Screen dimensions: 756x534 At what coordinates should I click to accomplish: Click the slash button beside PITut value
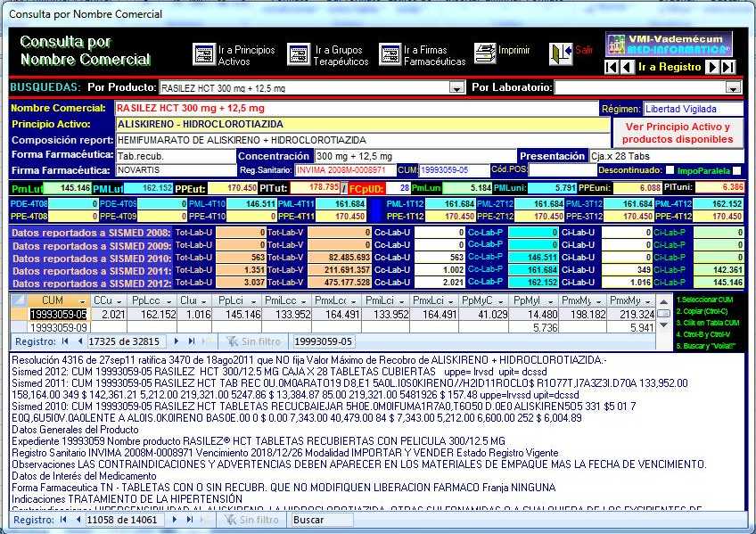click(344, 188)
